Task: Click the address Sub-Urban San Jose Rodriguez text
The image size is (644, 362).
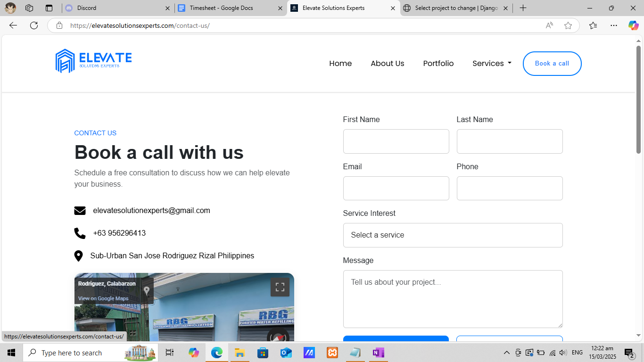Action: pos(172,256)
